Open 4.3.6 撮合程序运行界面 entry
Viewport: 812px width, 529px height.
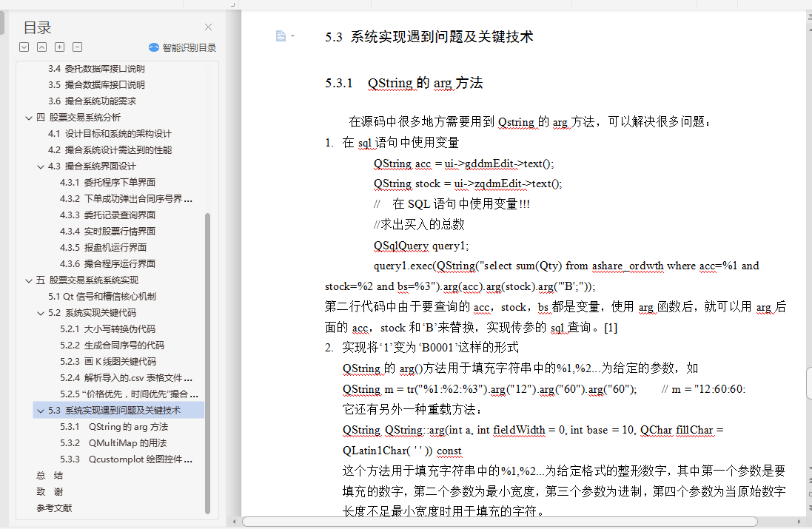108,264
